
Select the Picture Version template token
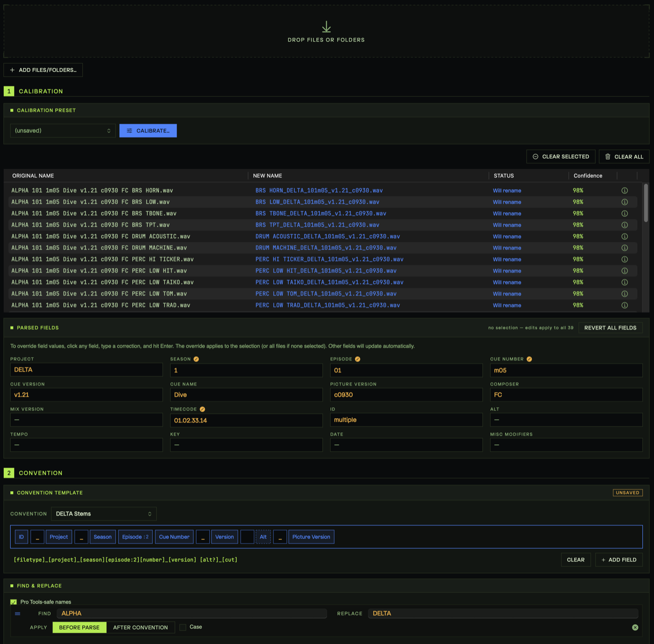311,537
